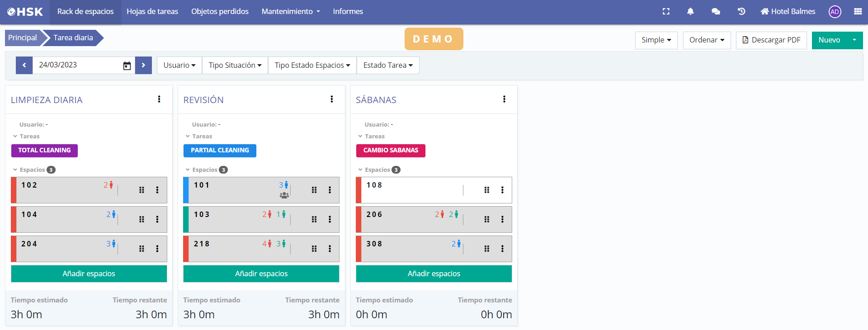
Task: Open the Mantenimiento menu
Action: click(x=291, y=11)
